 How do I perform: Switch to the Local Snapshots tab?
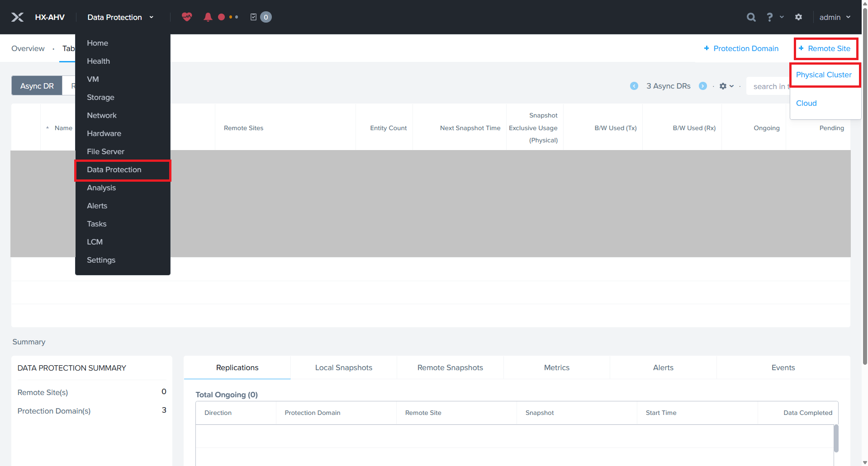(x=343, y=367)
